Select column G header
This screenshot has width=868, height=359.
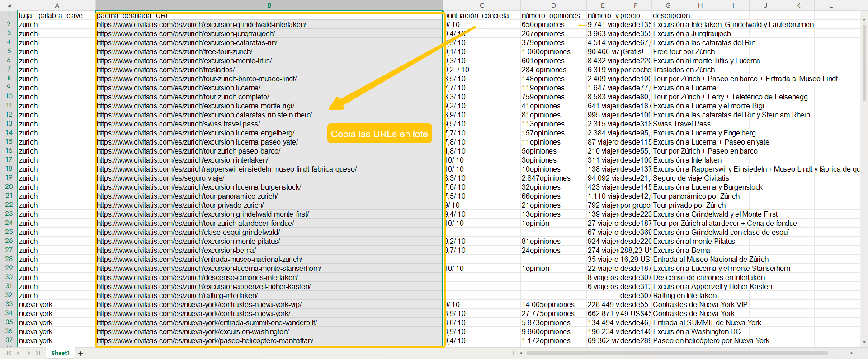(668, 5)
